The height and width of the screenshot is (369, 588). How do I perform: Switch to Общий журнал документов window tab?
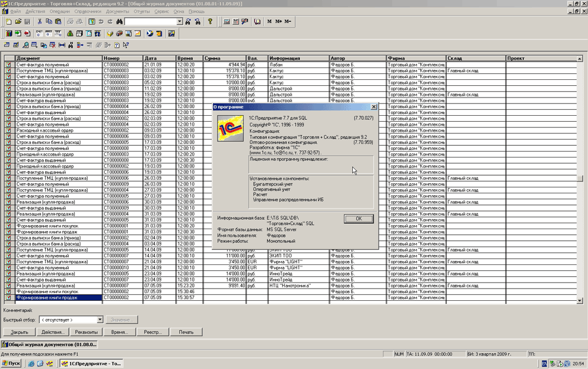click(x=49, y=344)
